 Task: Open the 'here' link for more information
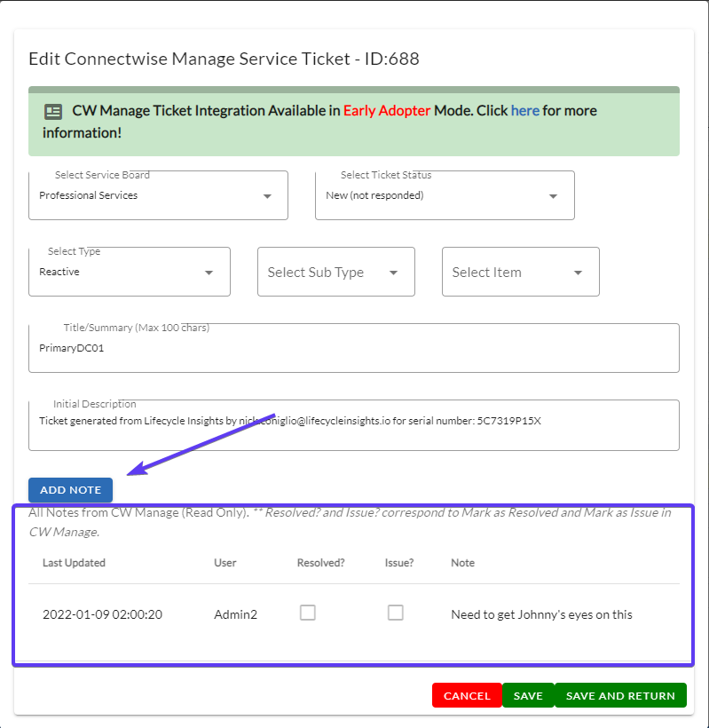pos(524,111)
